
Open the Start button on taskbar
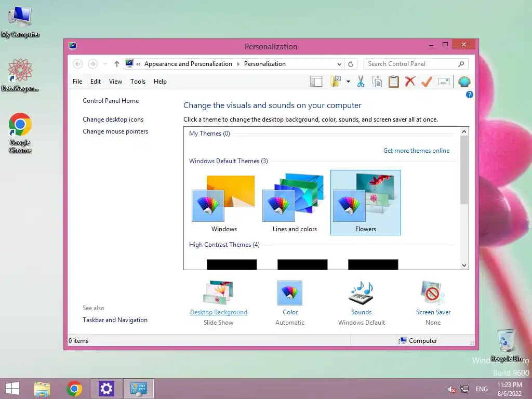click(12, 389)
